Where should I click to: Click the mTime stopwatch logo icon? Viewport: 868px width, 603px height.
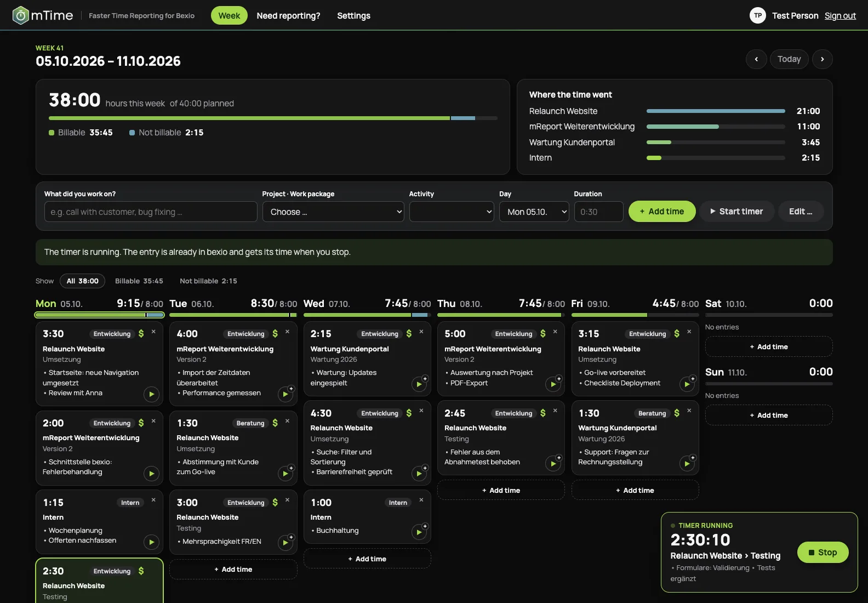[20, 15]
